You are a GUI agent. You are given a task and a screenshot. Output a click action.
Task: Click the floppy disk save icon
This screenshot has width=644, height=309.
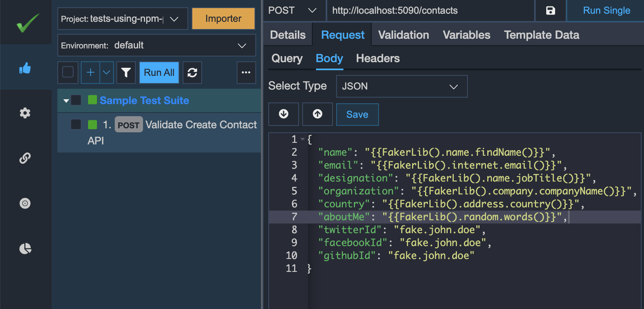(x=551, y=10)
